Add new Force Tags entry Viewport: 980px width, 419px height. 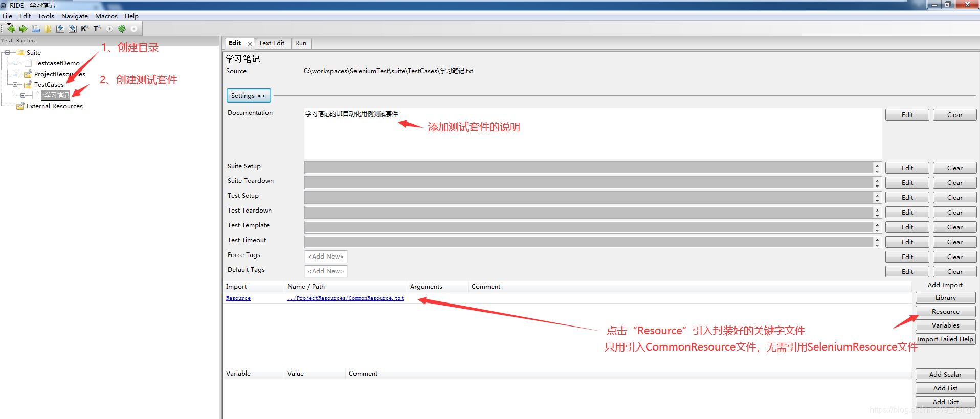pos(326,257)
